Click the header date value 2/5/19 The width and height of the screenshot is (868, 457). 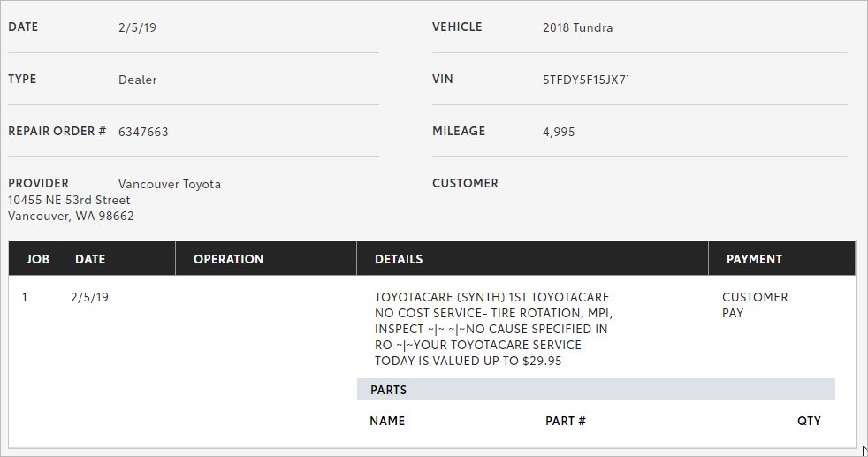(x=137, y=27)
